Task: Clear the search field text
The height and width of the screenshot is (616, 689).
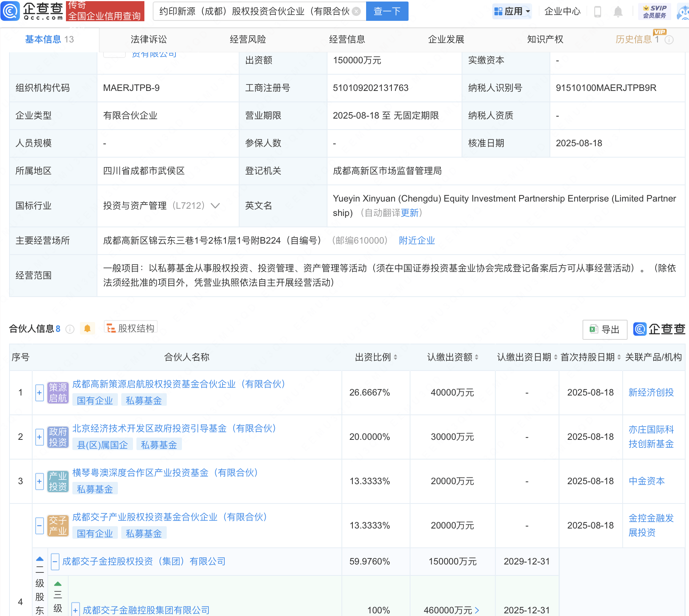Action: tap(356, 11)
